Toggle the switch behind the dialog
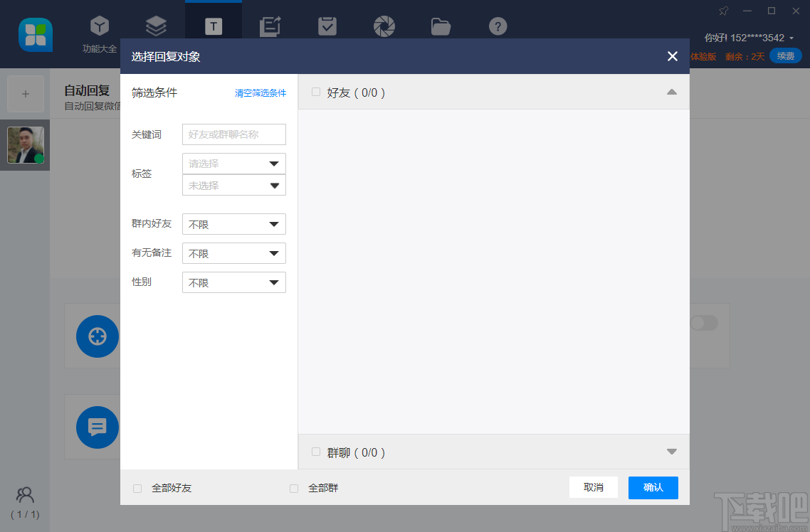The image size is (810, 532). tap(704, 323)
